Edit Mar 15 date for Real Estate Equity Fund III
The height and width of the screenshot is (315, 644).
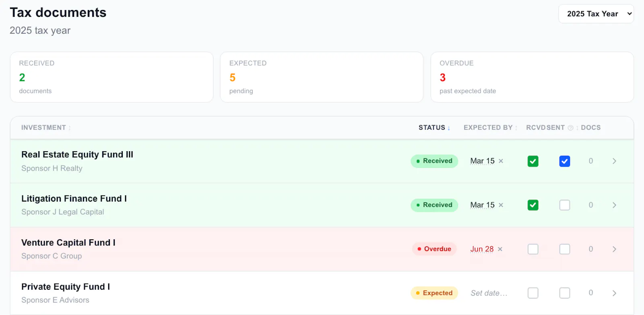pyautogui.click(x=482, y=161)
